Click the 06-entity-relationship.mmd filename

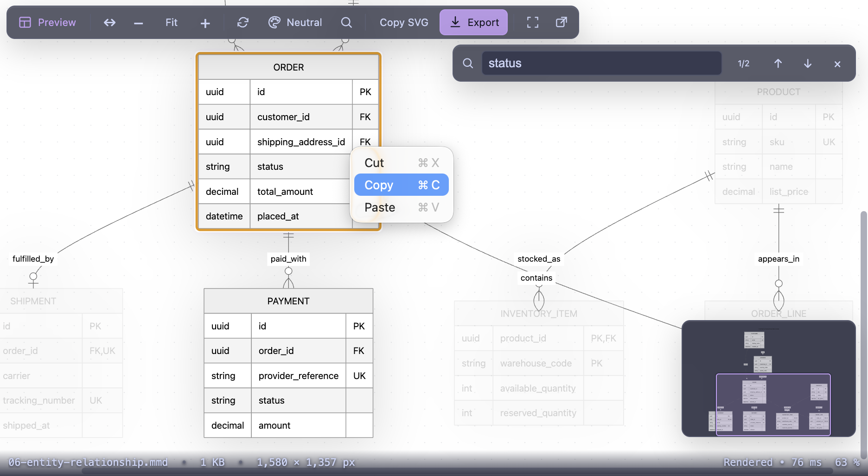pyautogui.click(x=88, y=462)
